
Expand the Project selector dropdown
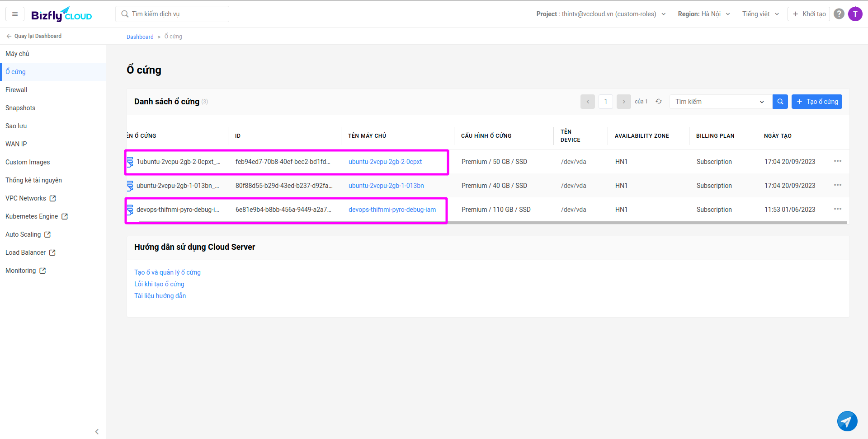click(x=601, y=14)
